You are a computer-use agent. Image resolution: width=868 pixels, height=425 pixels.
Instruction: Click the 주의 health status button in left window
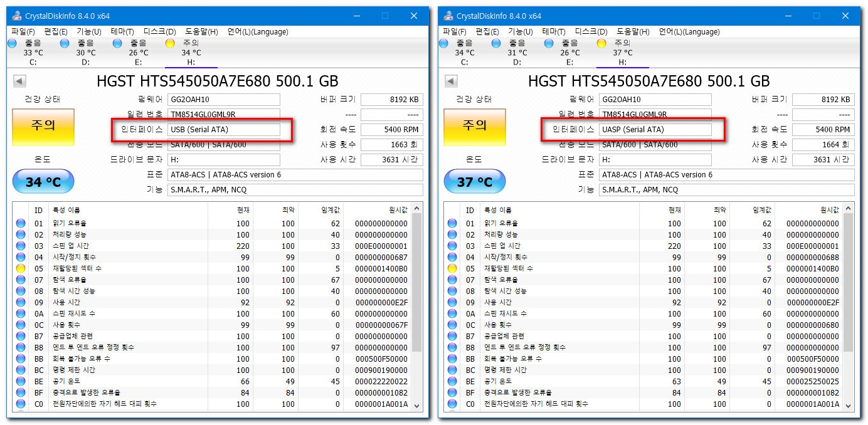click(x=43, y=127)
